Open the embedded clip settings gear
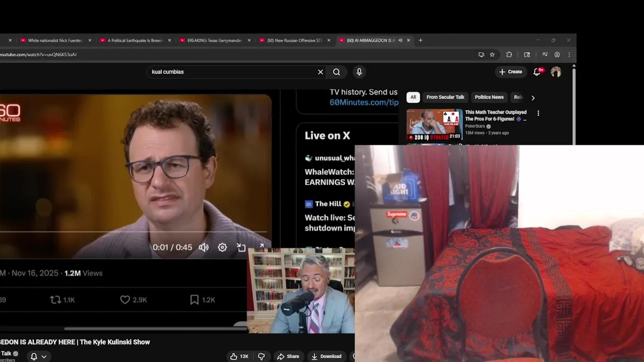 [222, 247]
